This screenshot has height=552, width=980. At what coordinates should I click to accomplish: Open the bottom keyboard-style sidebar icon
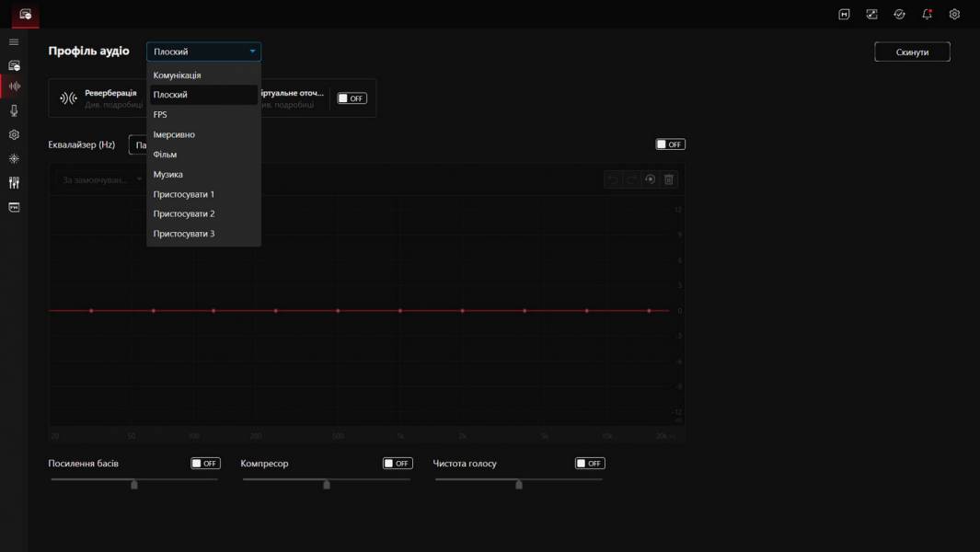14,207
